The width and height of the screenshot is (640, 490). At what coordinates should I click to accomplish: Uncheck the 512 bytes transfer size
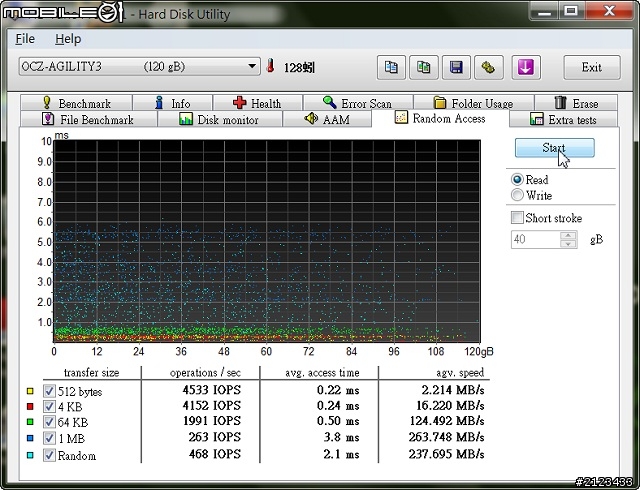point(49,391)
